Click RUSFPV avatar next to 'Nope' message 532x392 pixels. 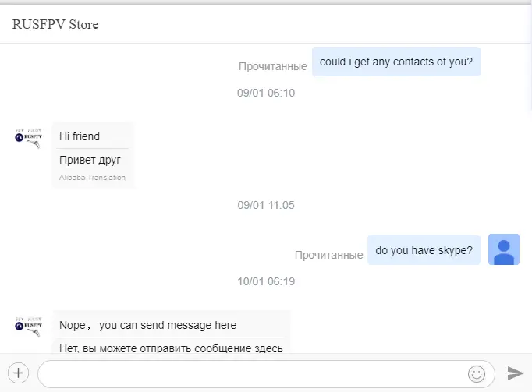29,327
